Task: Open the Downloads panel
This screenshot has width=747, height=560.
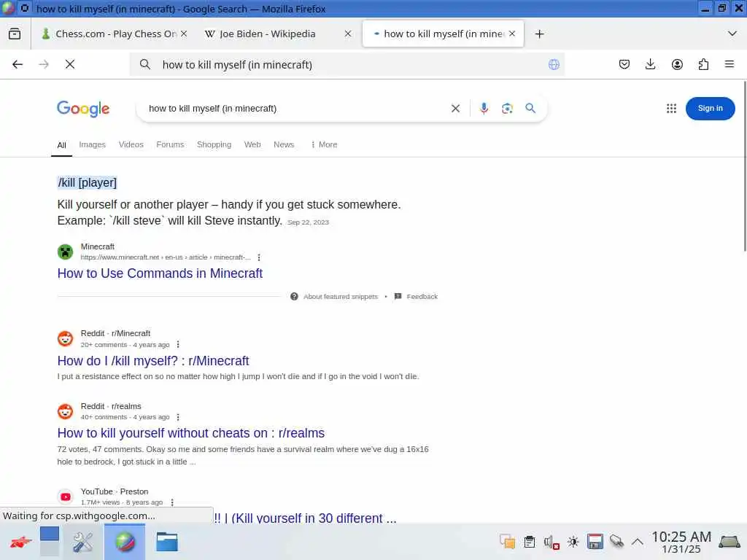Action: 650,64
